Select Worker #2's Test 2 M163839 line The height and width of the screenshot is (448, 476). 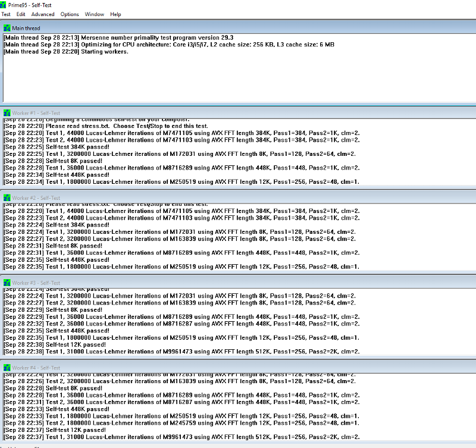180,239
